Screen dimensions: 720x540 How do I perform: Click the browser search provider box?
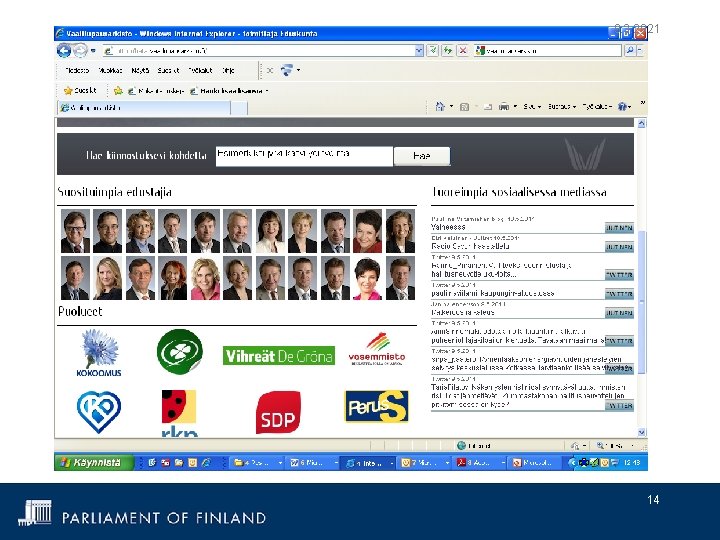(x=548, y=51)
